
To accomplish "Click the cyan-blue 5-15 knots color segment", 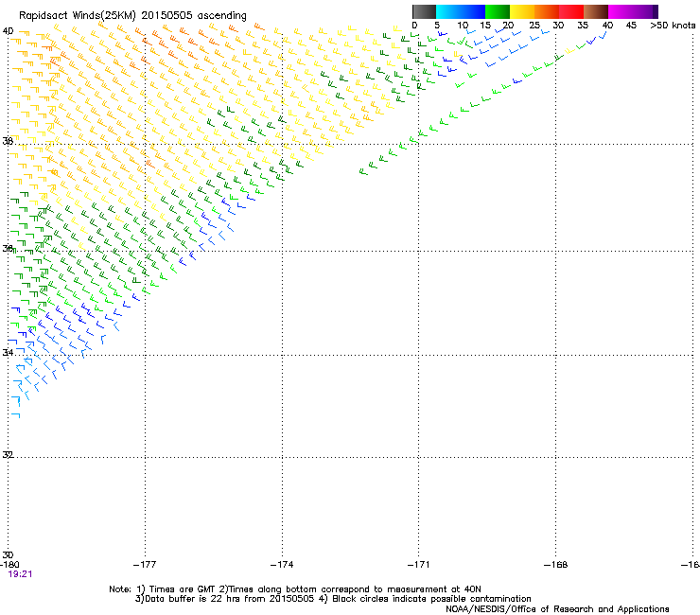I will pyautogui.click(x=461, y=11).
